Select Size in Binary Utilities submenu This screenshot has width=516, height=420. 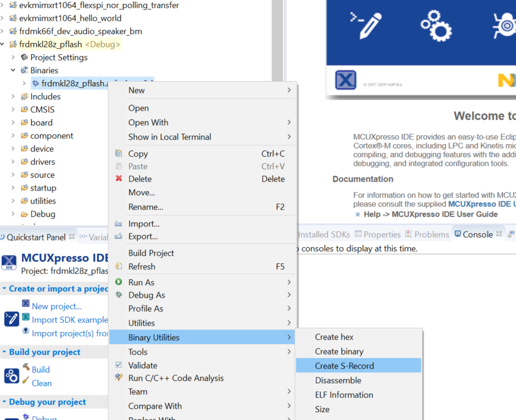(x=358, y=409)
